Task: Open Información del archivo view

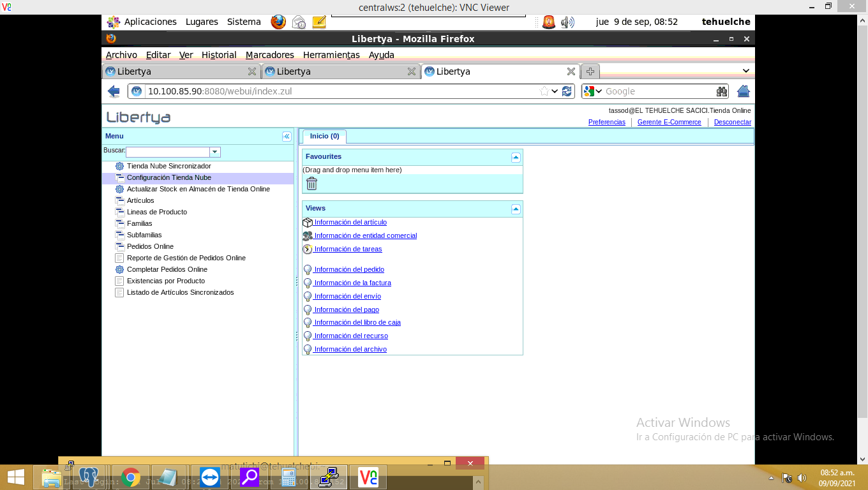Action: (350, 349)
